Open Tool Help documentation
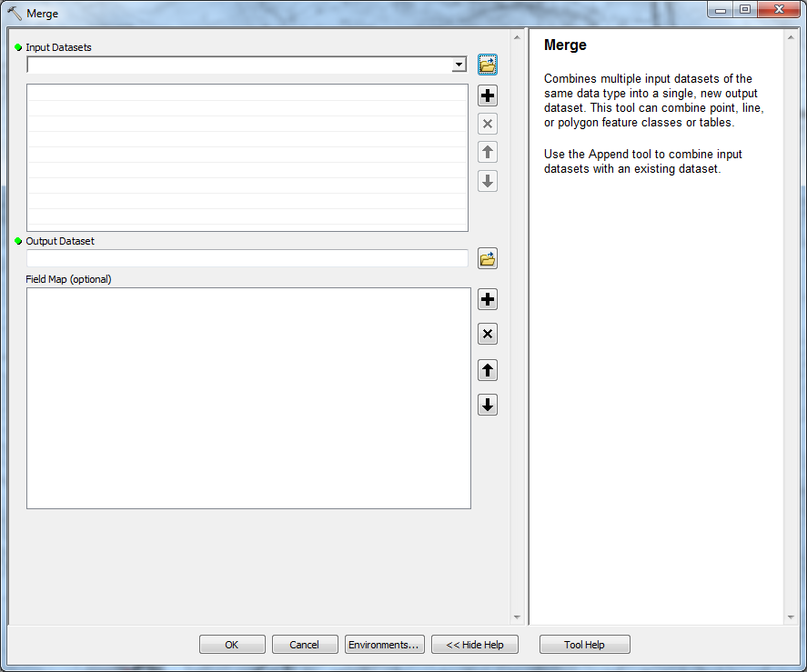 click(x=584, y=645)
